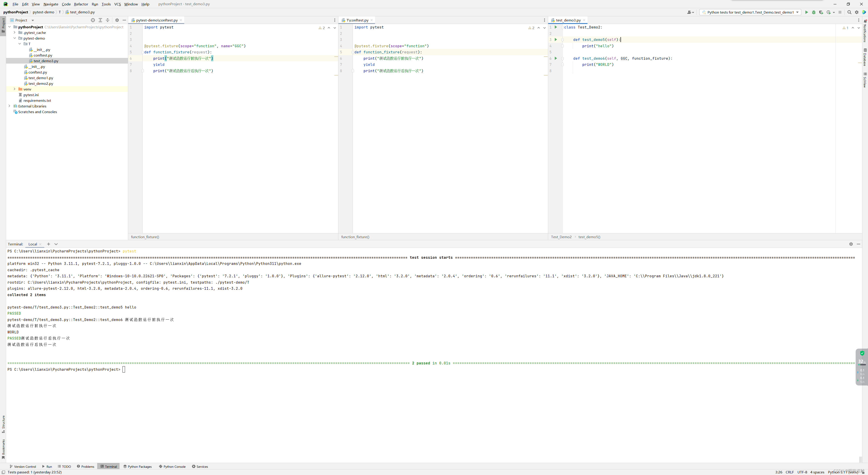Open the profiler run icon
The width and height of the screenshot is (868, 475).
(x=829, y=12)
